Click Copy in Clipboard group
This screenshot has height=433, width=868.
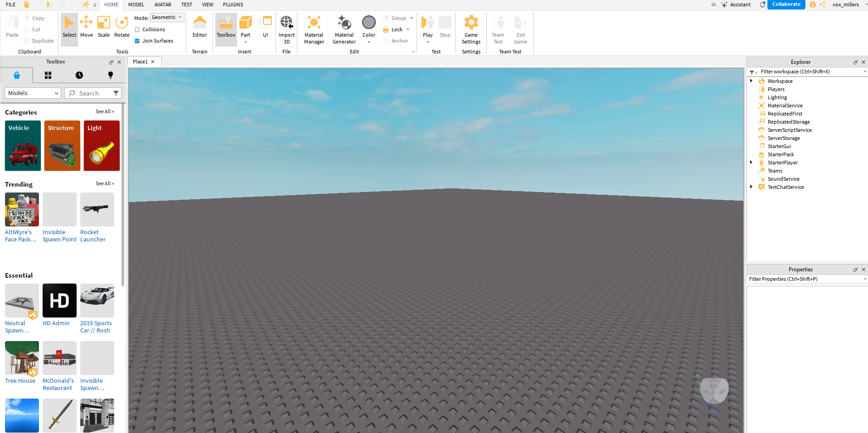point(34,18)
